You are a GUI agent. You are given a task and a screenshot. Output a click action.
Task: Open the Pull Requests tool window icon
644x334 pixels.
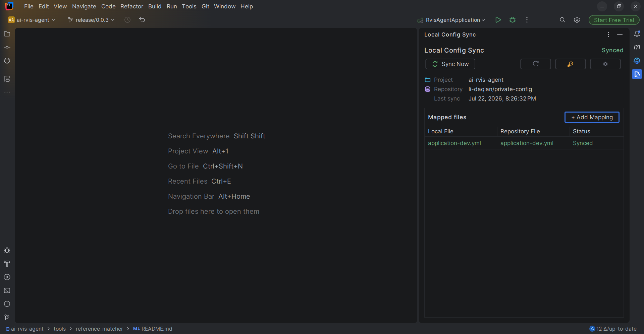pyautogui.click(x=7, y=61)
